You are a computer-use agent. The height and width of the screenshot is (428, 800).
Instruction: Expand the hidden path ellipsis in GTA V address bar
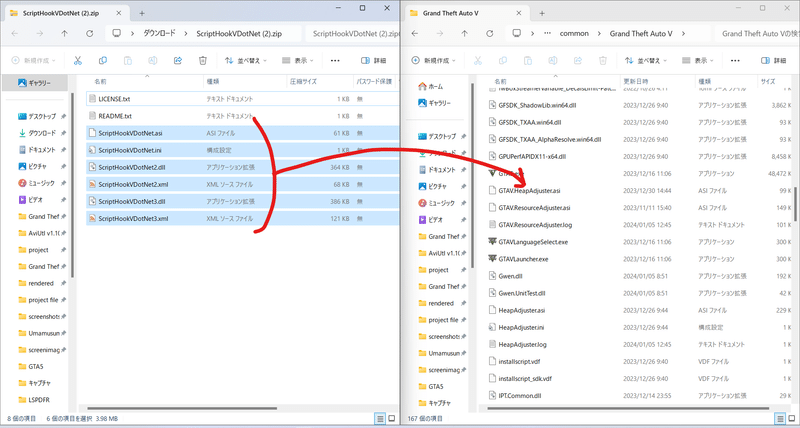tap(547, 34)
